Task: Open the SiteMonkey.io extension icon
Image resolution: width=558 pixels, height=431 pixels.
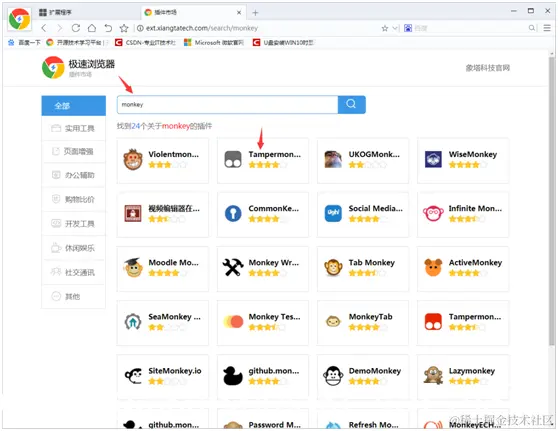Action: point(133,376)
